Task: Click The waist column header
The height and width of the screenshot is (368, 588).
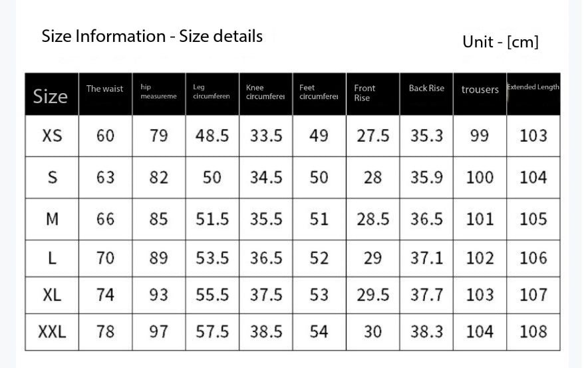Action: tap(104, 89)
